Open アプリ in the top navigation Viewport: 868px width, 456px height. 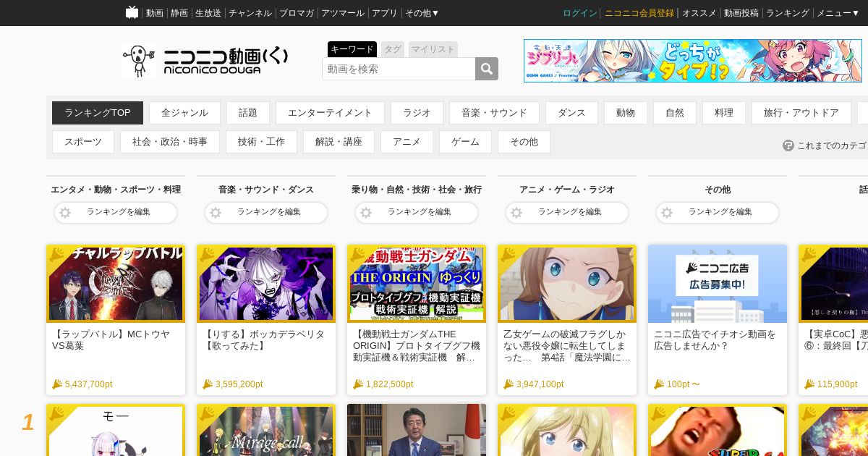click(x=385, y=13)
